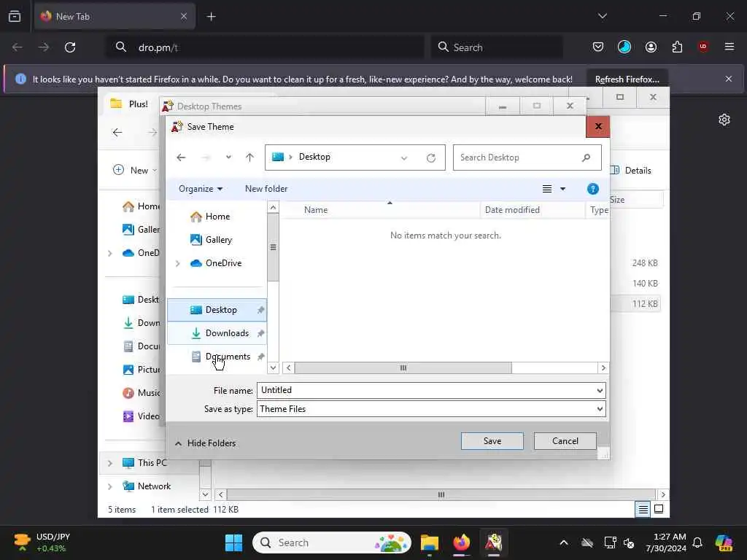
Task: Open recent locations chevron in Save Theme dialog
Action: tap(228, 157)
